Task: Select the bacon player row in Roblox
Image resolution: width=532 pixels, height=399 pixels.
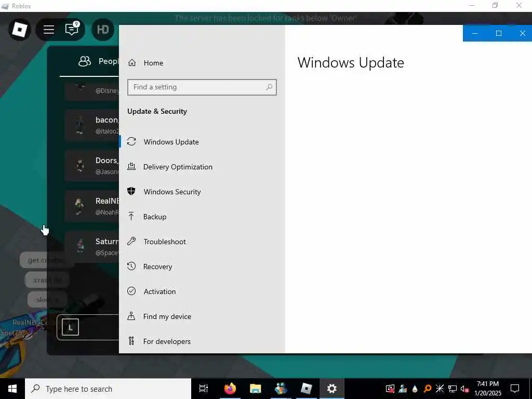Action: [x=92, y=125]
